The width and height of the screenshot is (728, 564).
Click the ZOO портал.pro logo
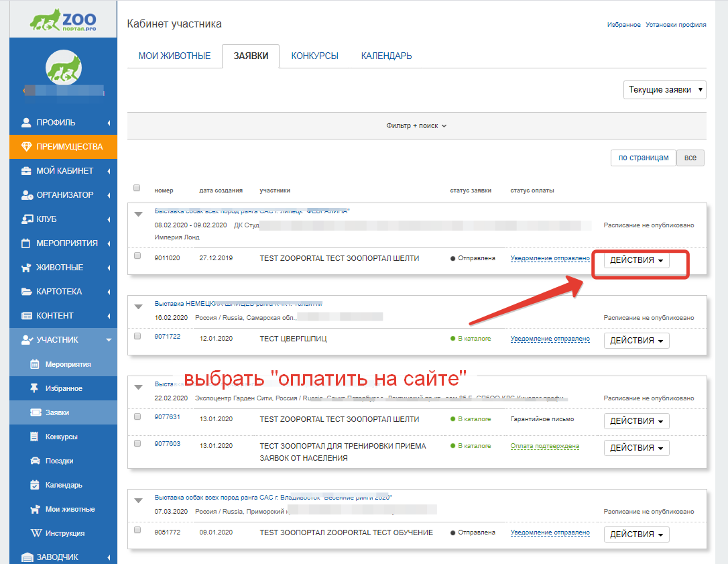point(64,21)
